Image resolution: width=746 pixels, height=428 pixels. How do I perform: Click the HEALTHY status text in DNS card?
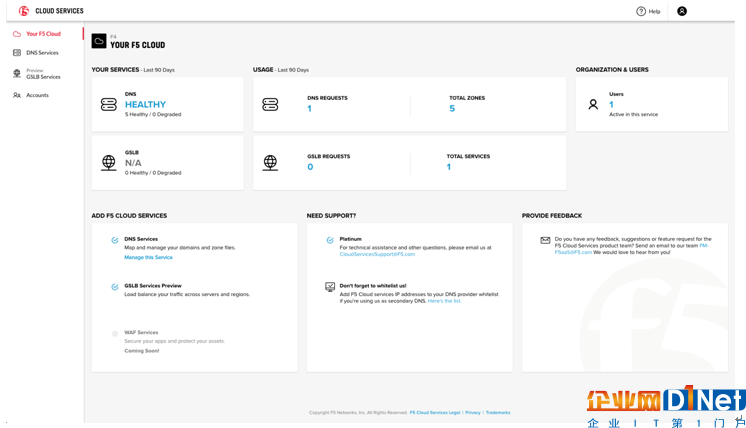point(146,104)
